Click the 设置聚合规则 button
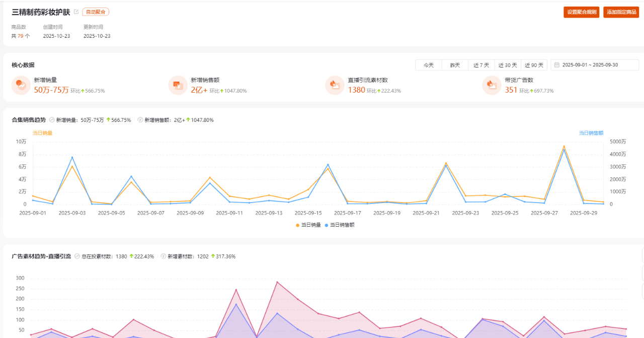This screenshot has width=644, height=338. click(x=581, y=12)
